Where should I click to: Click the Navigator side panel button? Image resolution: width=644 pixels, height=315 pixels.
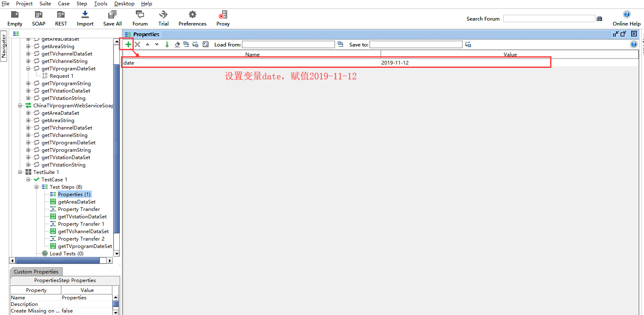[4, 46]
